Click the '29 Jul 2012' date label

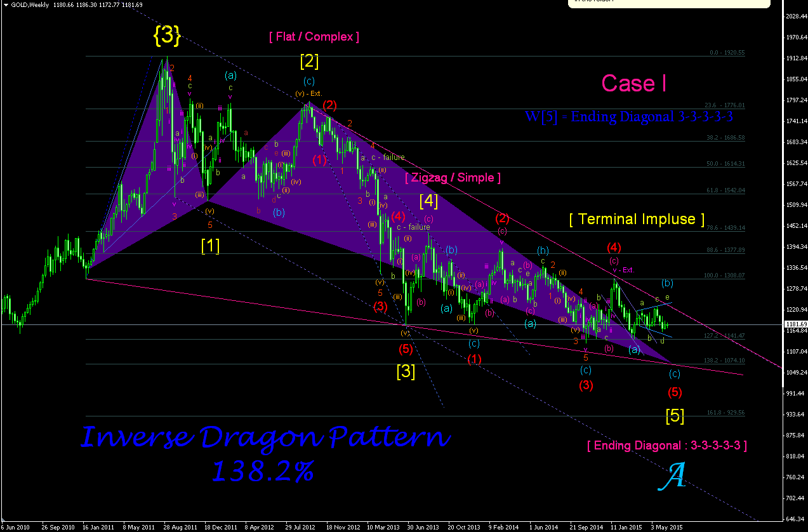pyautogui.click(x=301, y=527)
